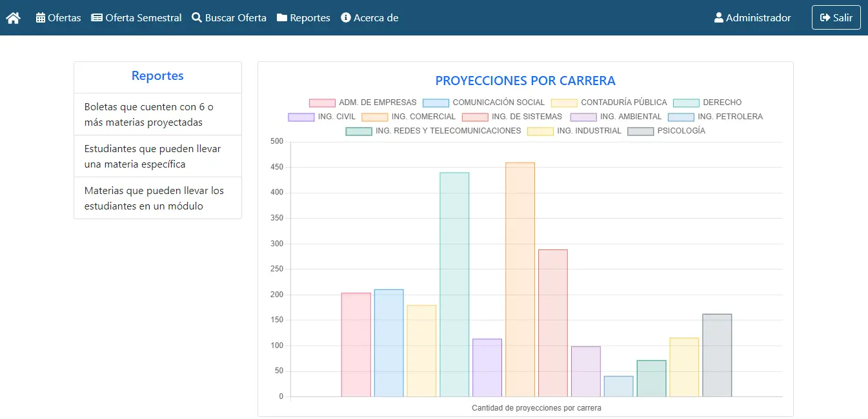The width and height of the screenshot is (868, 419).
Task: Click the yellow Ing. Industrial bar near 115
Action: [x=684, y=367]
